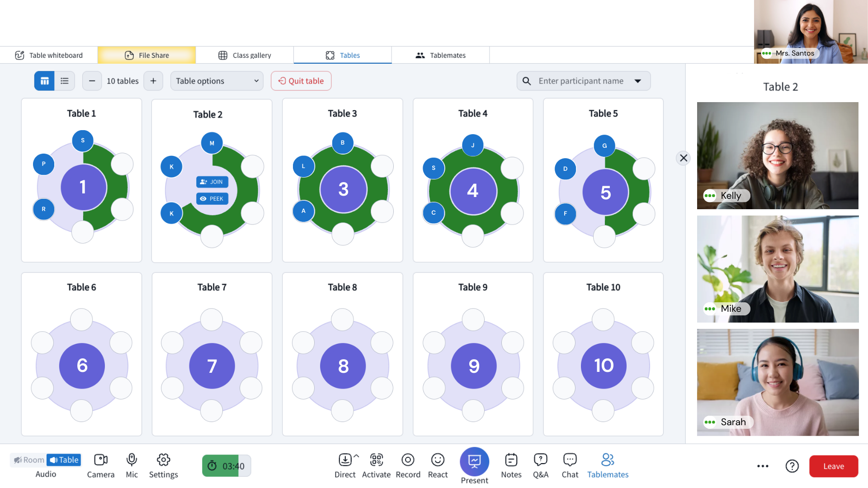868x488 pixels.
Task: Open the Direct download icon
Action: [x=345, y=460]
